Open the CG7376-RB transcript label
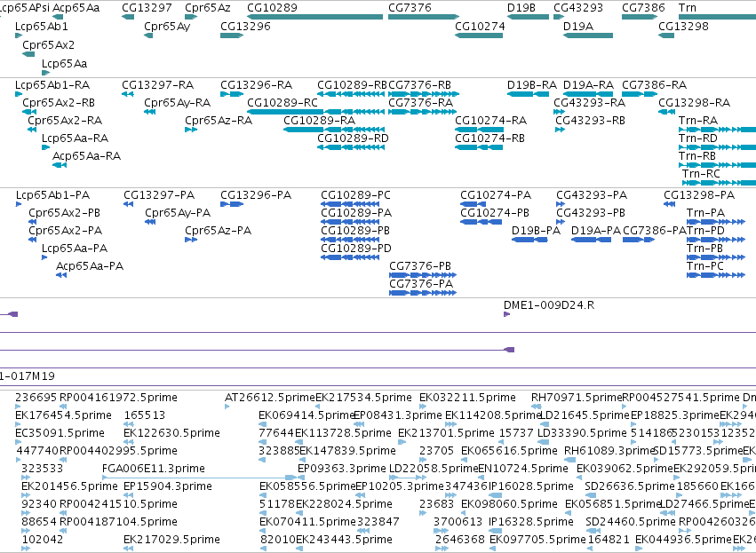Viewport: 756px width, 553px height. (x=419, y=85)
